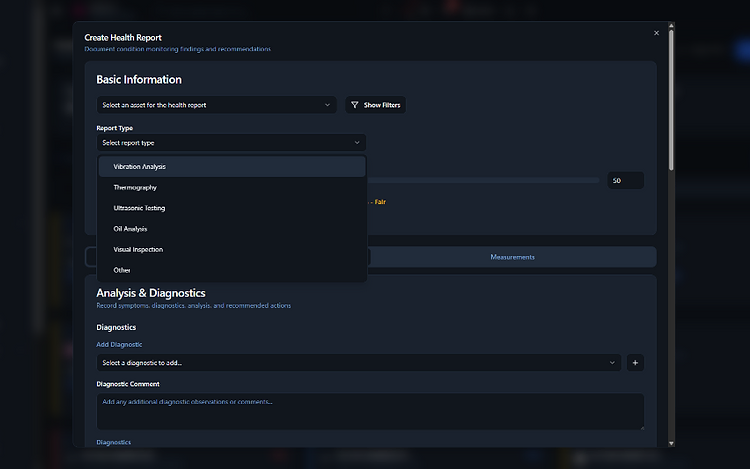Click the health score slider track

[483, 180]
